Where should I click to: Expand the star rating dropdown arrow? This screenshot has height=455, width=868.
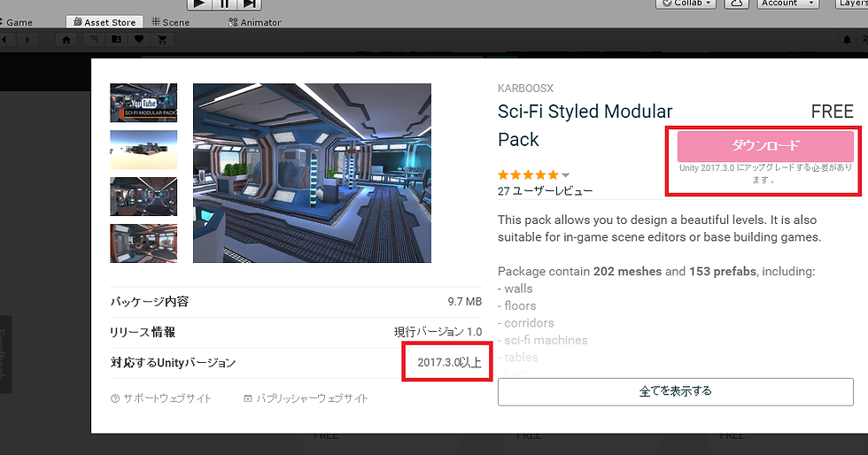pyautogui.click(x=565, y=175)
